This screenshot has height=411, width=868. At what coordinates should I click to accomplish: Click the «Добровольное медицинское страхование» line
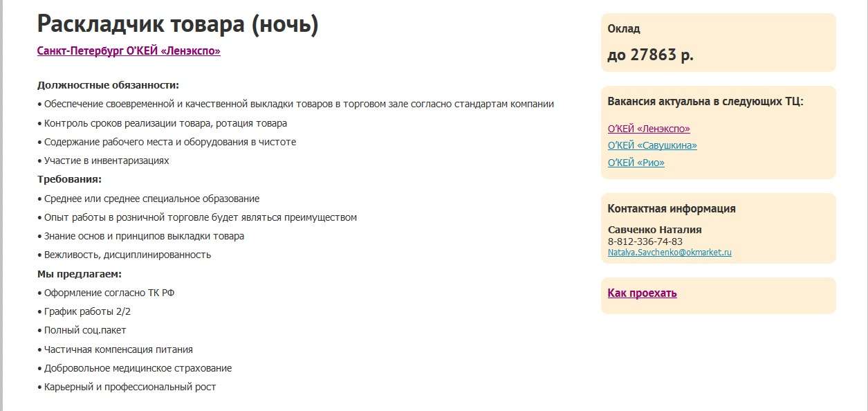tap(138, 368)
